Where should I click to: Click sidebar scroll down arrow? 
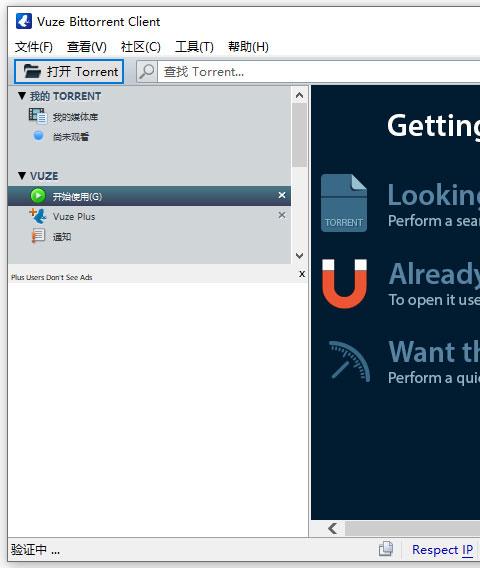coord(299,255)
